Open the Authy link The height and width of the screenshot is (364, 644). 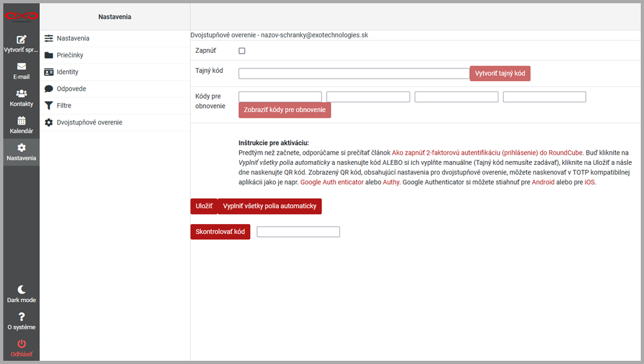click(391, 182)
